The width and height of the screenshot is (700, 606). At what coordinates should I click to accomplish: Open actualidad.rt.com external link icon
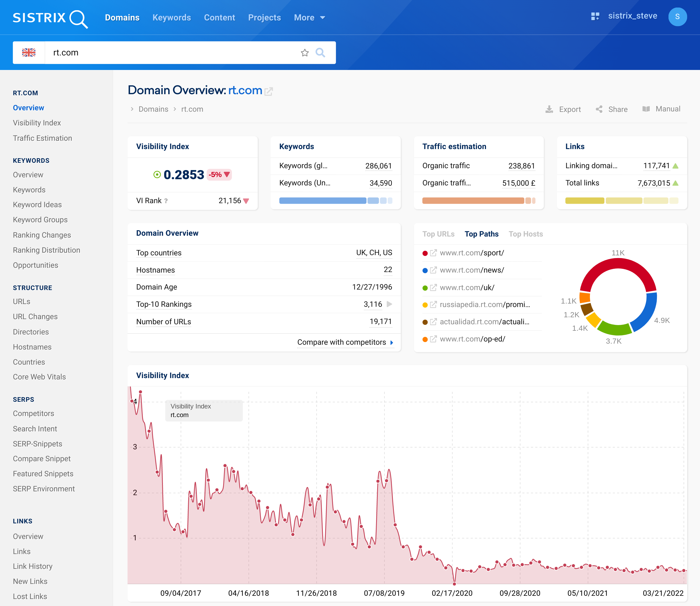click(x=433, y=322)
